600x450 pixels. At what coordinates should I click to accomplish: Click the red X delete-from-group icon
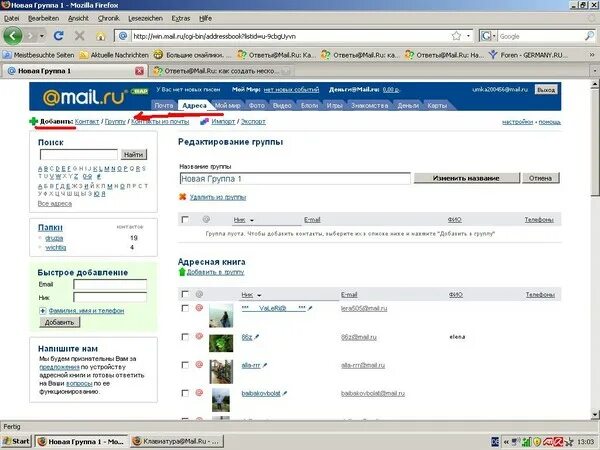(x=183, y=197)
